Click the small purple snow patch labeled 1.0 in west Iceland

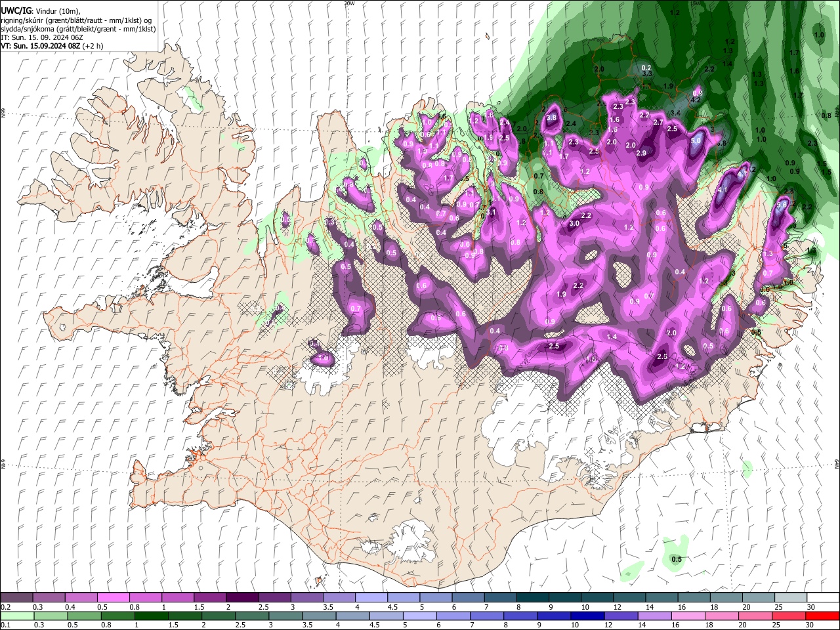tap(323, 358)
